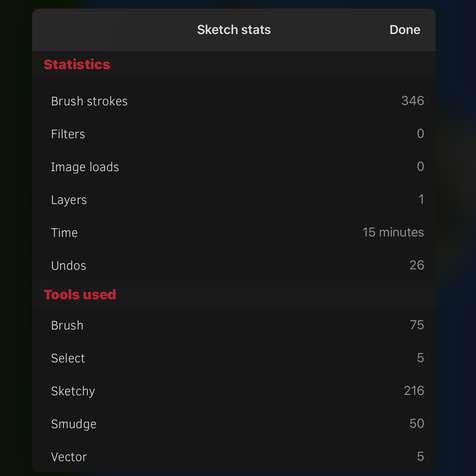
Task: Select the 26 undos count
Action: 417,265
